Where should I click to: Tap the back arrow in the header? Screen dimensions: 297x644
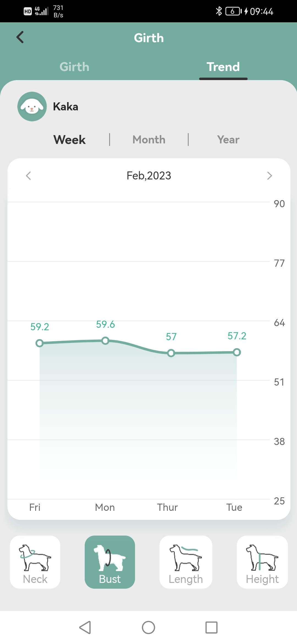click(20, 37)
